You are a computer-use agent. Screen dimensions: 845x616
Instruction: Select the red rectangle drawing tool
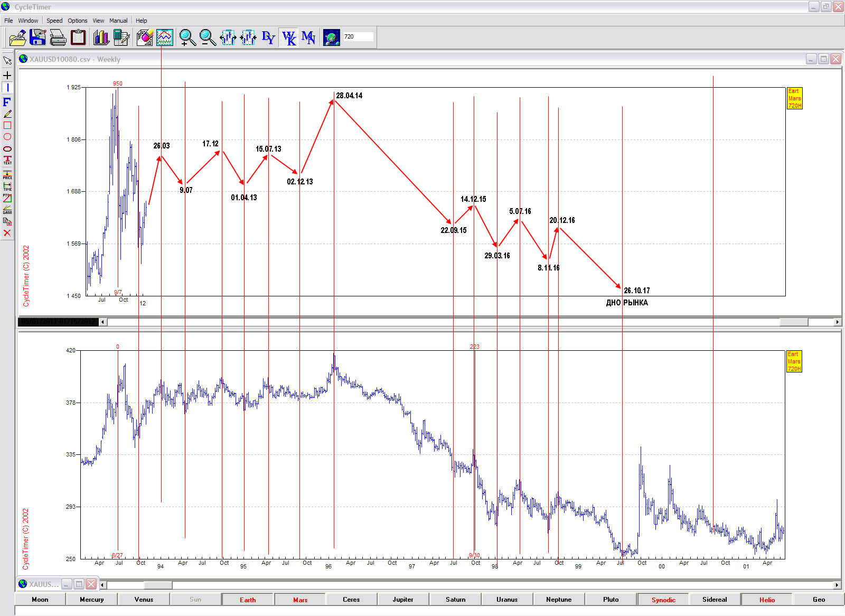[x=7, y=125]
